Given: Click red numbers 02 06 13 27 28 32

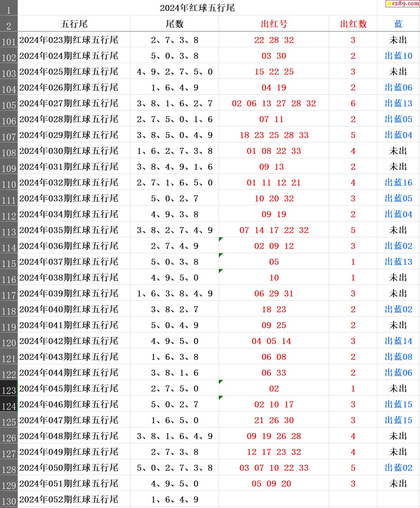Looking at the screenshot, I should [x=274, y=103].
